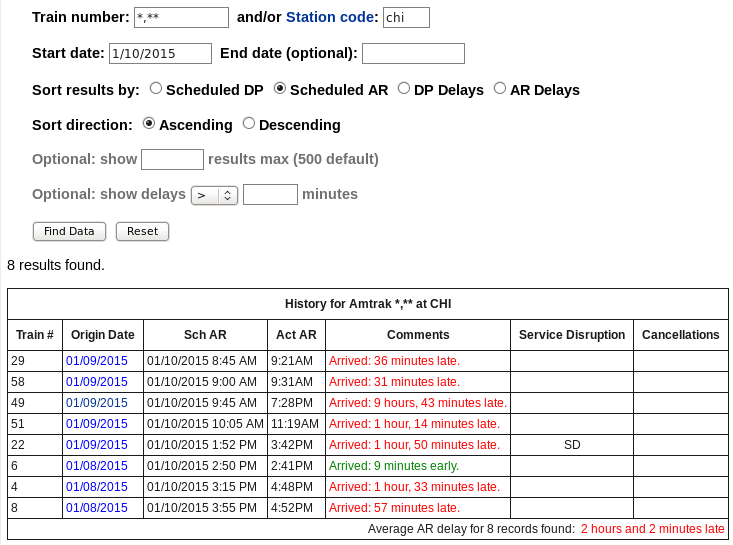Focus the End date optional field
The width and height of the screenshot is (733, 545).
[413, 53]
